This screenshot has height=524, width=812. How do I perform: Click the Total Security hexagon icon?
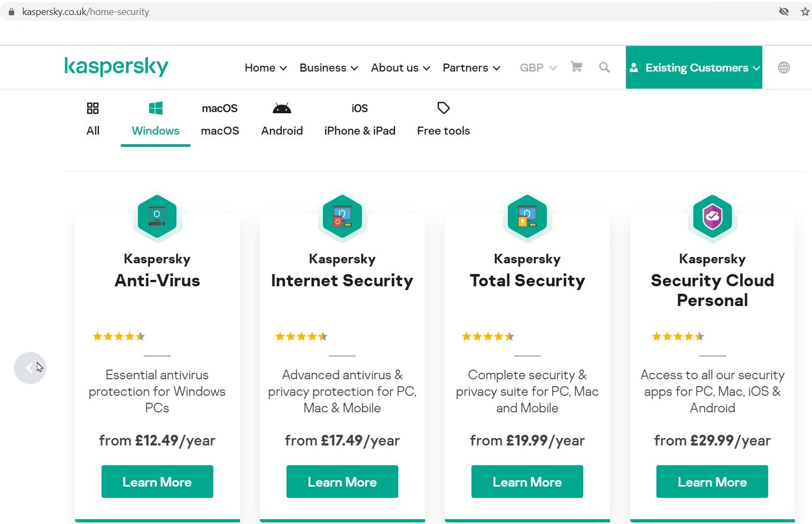(x=527, y=217)
